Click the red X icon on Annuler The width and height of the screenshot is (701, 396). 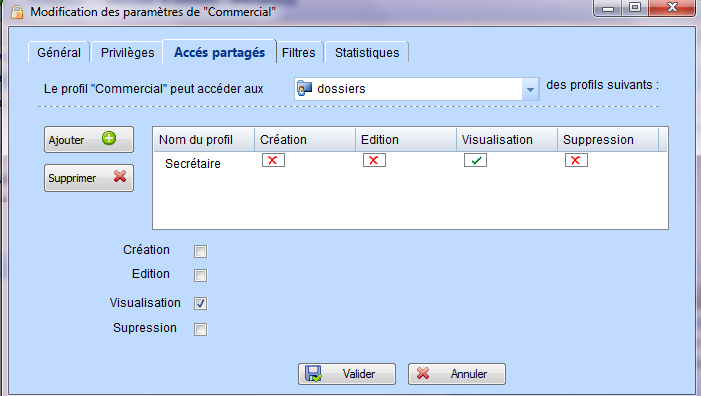423,373
